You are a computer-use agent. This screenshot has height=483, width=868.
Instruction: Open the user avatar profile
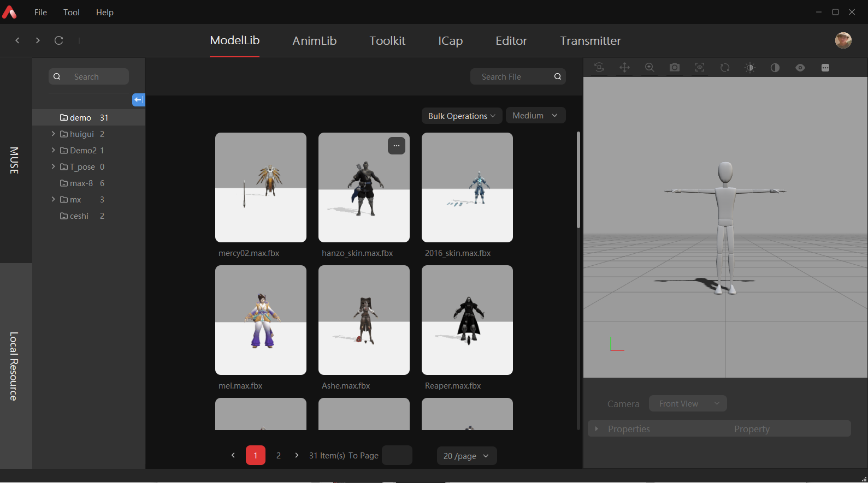(843, 40)
